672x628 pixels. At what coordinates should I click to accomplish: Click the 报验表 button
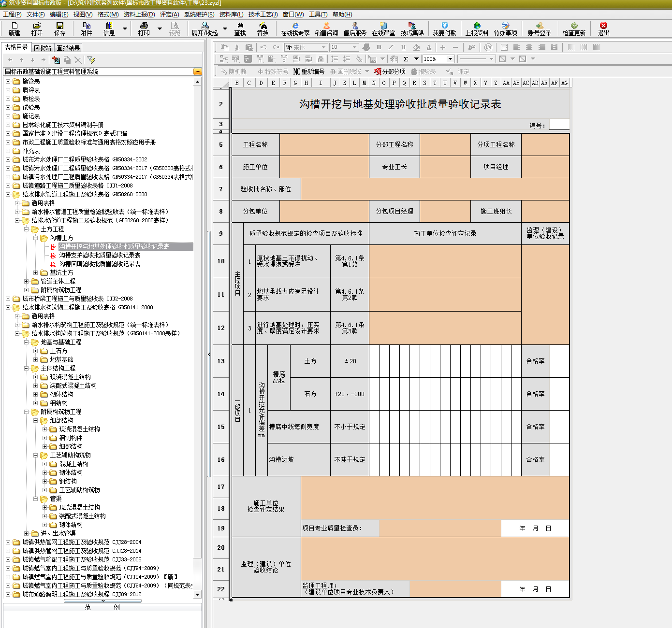tap(423, 71)
